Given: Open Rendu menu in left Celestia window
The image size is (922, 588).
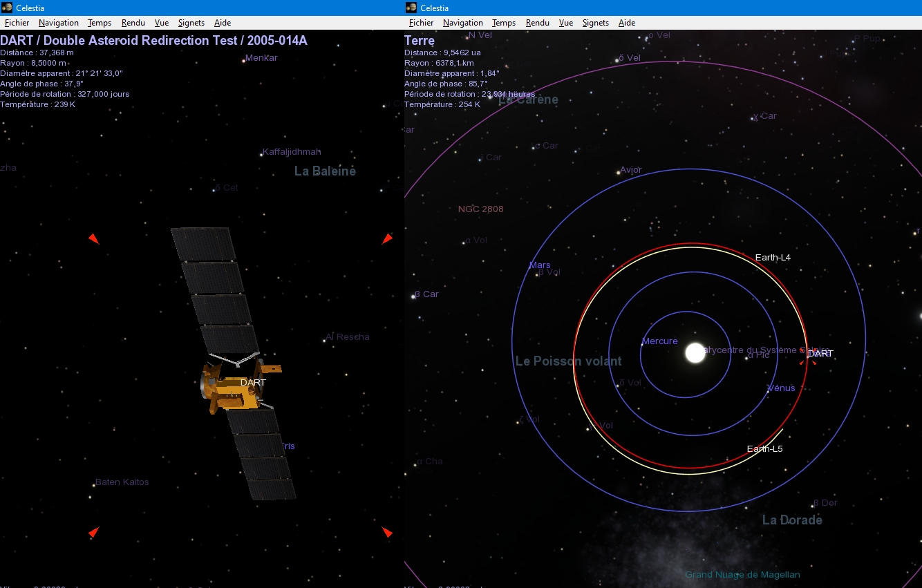Looking at the screenshot, I should 133,23.
